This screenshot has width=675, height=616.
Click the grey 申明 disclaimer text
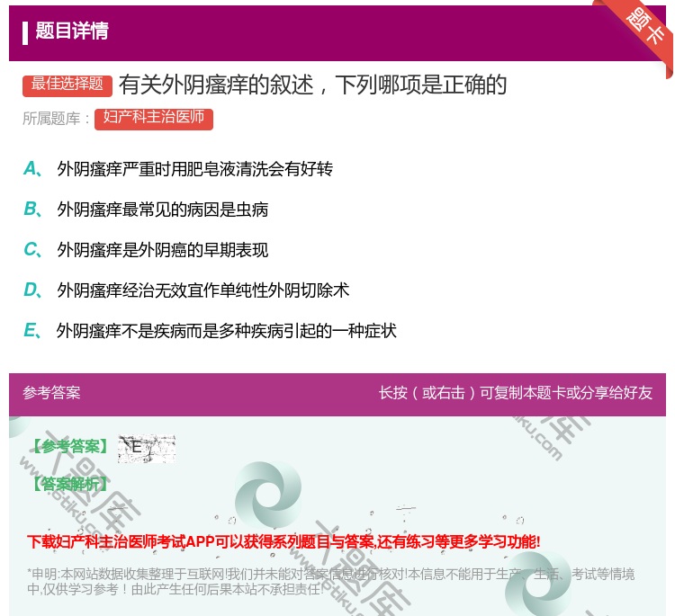click(330, 582)
